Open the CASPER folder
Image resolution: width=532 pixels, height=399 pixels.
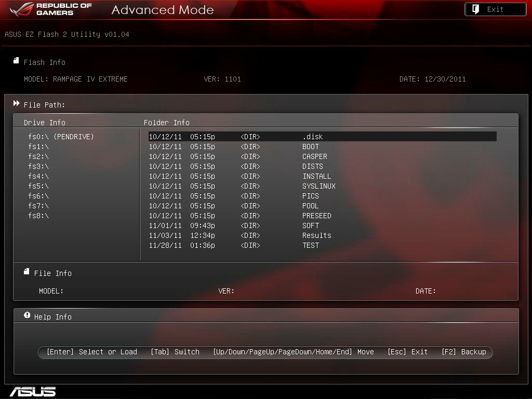pyautogui.click(x=314, y=156)
